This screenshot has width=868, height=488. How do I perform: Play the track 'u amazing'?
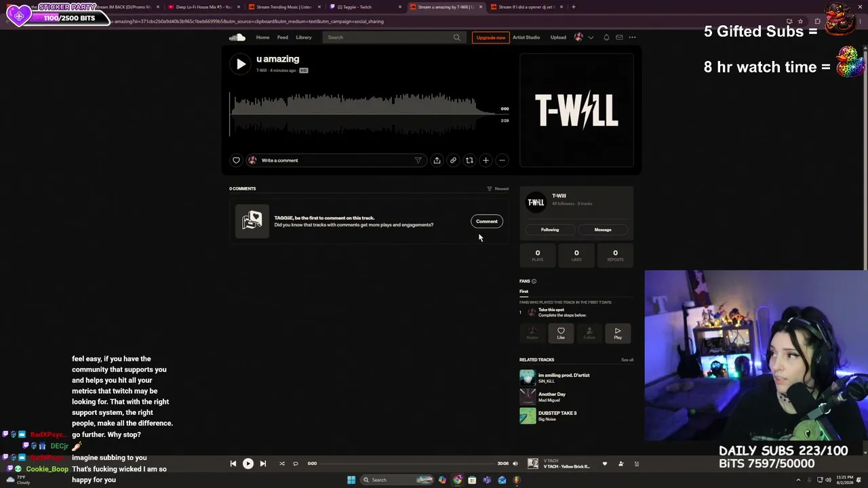[x=241, y=64]
